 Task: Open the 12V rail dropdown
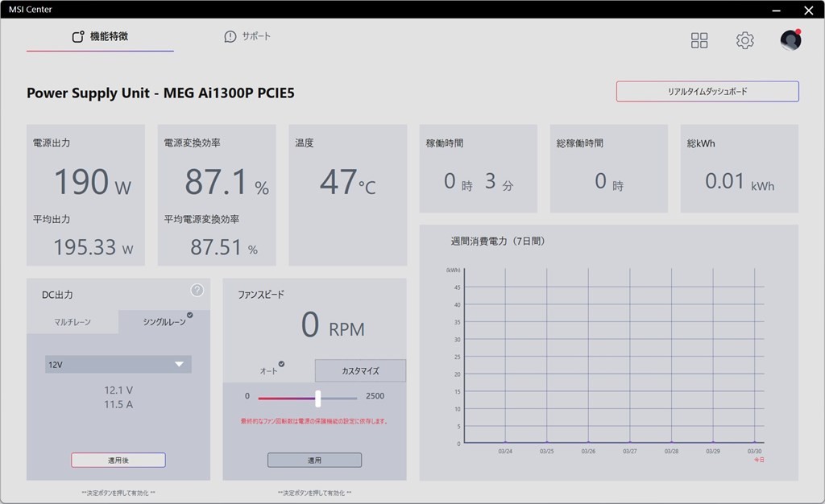[x=118, y=364]
